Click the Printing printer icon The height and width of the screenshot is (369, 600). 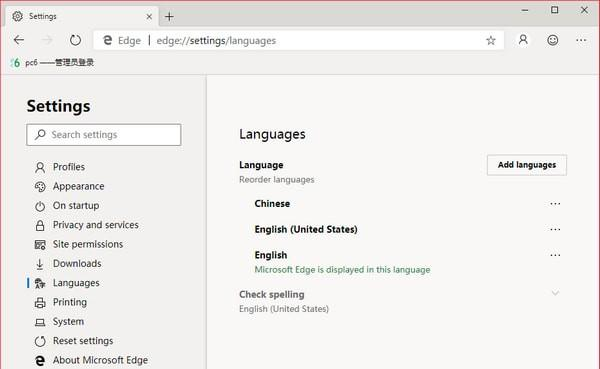40,303
